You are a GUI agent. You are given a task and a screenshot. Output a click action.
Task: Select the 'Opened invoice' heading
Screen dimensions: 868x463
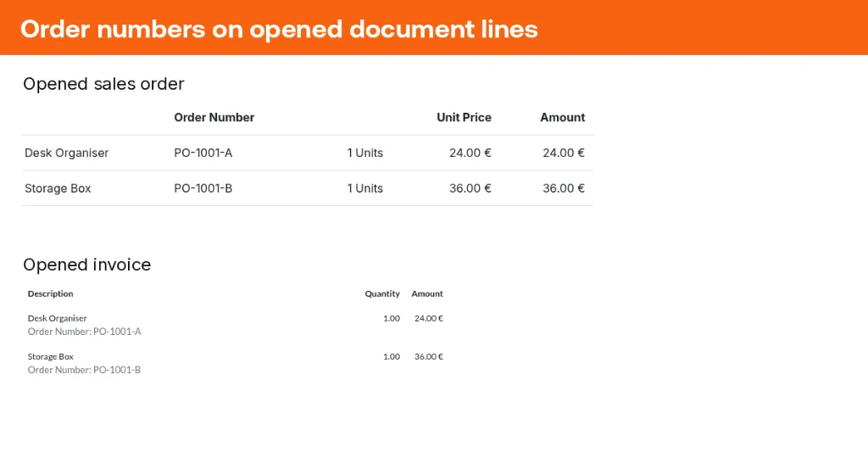(x=87, y=265)
